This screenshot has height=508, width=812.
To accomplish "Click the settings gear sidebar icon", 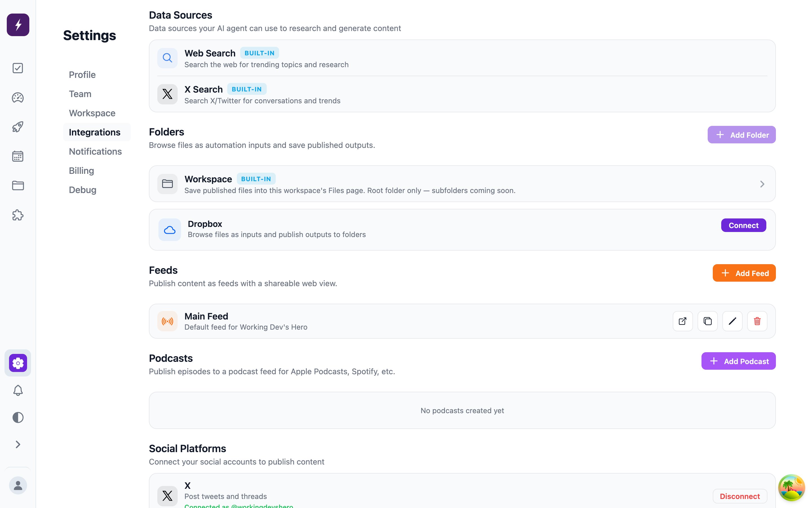I will pos(18,363).
